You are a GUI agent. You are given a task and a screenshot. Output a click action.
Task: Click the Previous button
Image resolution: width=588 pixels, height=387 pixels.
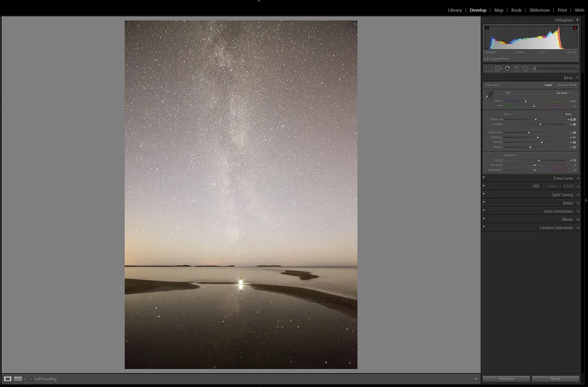pyautogui.click(x=506, y=379)
